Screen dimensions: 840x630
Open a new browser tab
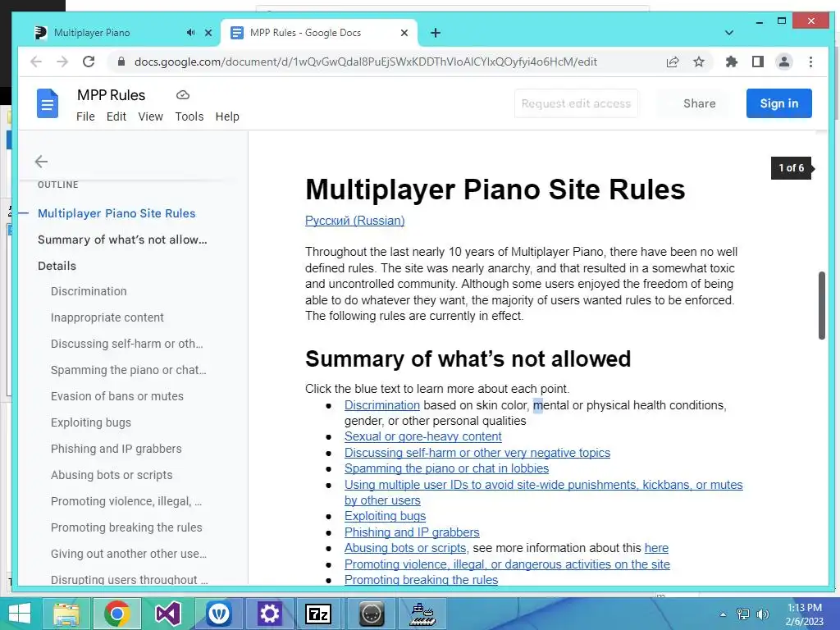[x=436, y=33]
